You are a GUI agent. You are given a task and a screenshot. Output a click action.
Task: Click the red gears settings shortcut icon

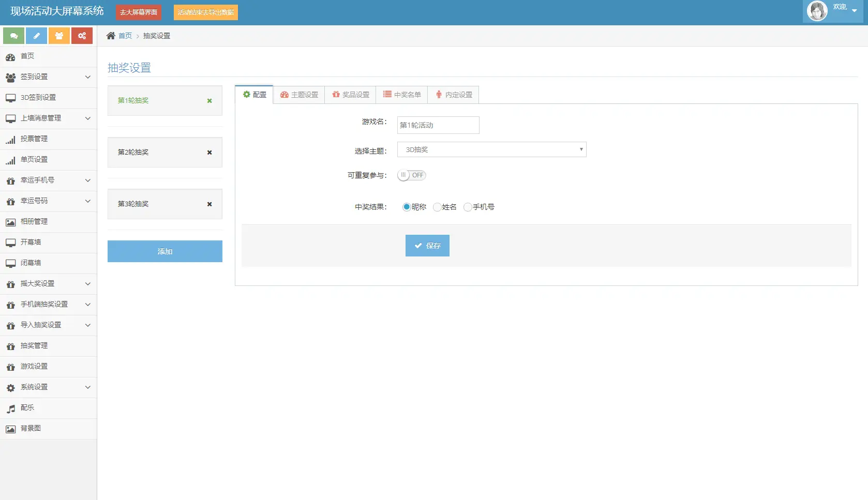pos(82,36)
